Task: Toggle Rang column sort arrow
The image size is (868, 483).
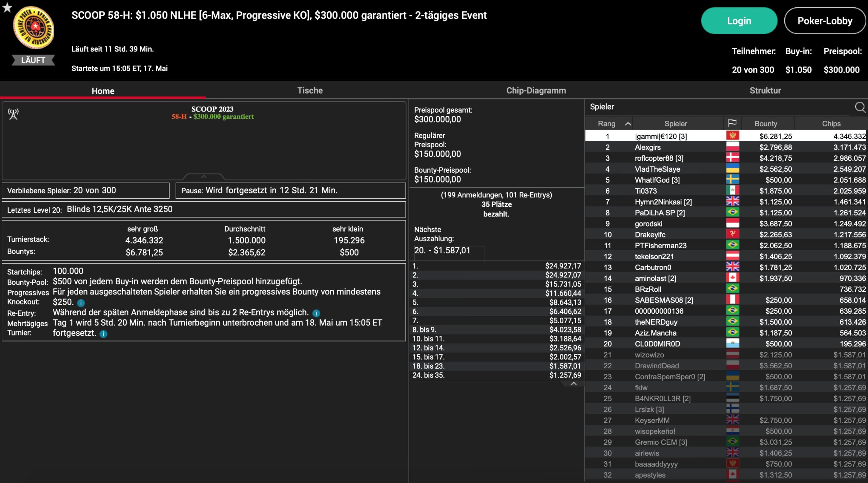Action: click(628, 124)
